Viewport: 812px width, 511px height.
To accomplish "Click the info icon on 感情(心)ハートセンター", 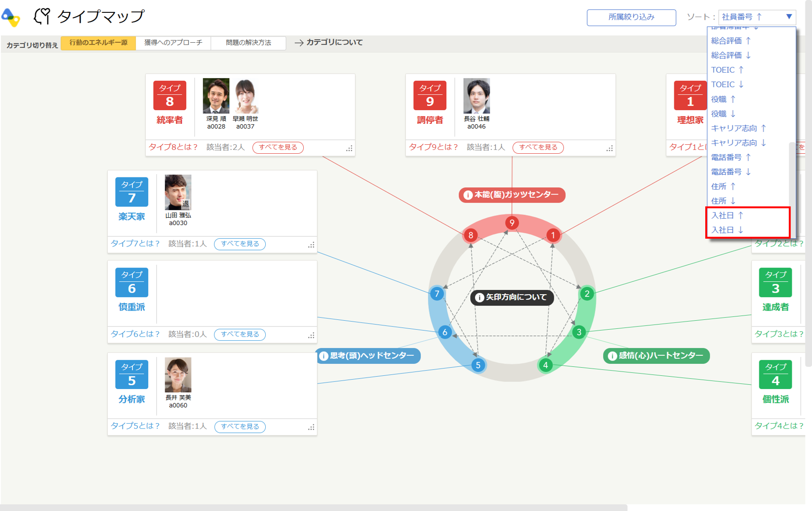I will [x=612, y=356].
